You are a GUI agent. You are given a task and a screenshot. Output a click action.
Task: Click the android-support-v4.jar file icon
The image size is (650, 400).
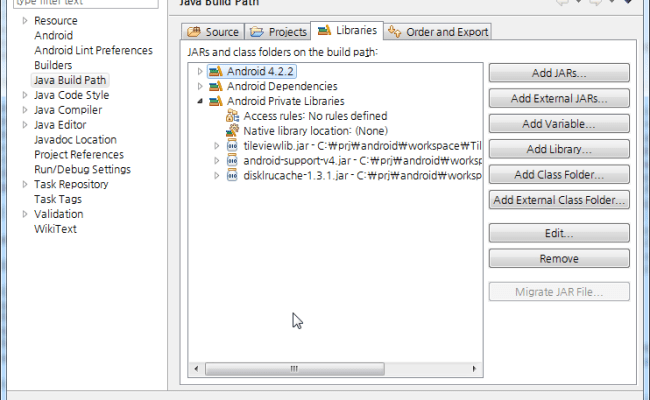coord(232,161)
